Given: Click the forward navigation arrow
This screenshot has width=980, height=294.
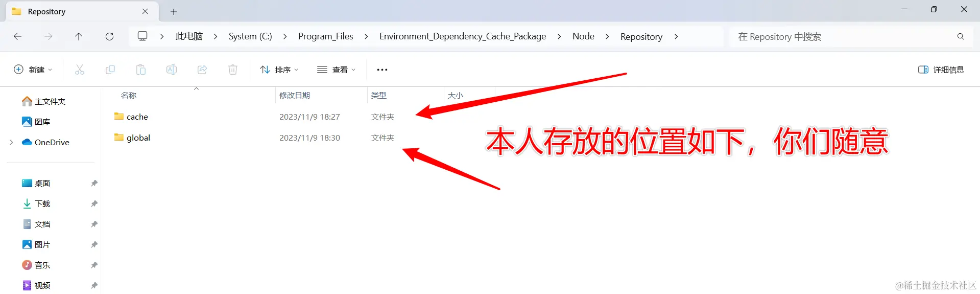Looking at the screenshot, I should [48, 36].
